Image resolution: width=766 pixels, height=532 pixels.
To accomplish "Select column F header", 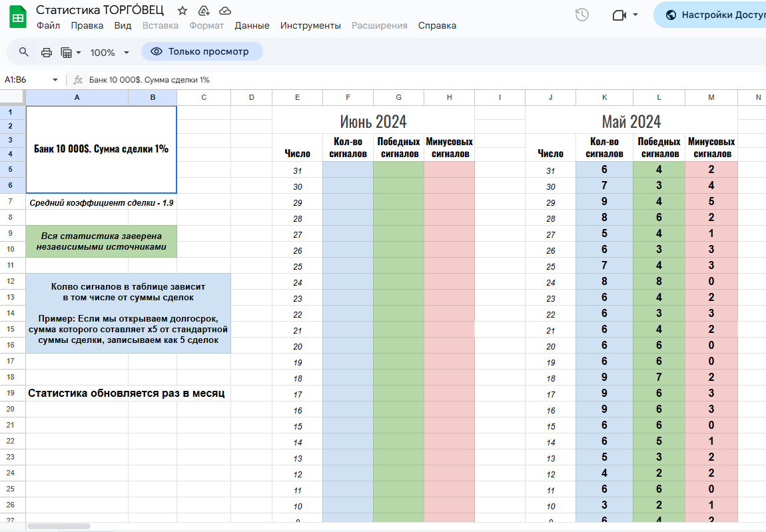I will coord(348,98).
